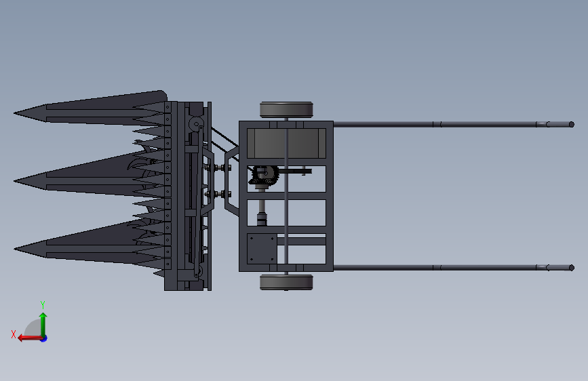Click the red X axis arrow of triad

pos(30,338)
